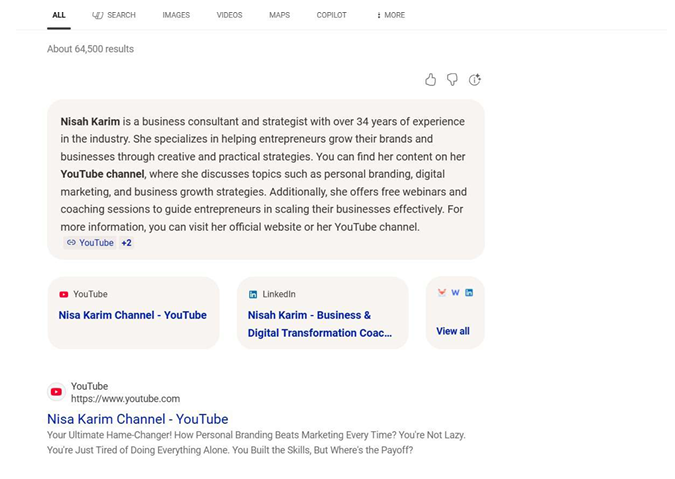Click the thumbs down feedback icon
675x479 pixels.
click(x=452, y=80)
